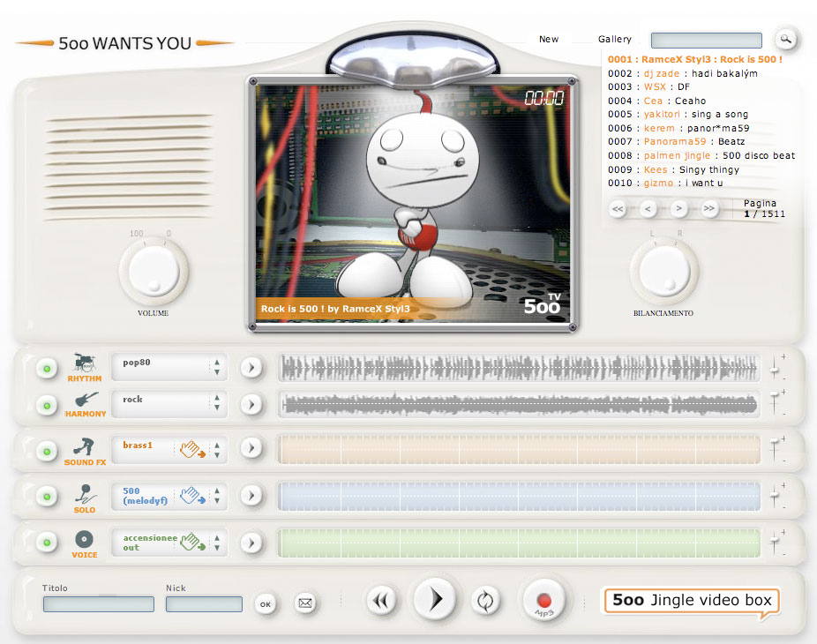Screen dimensions: 817x644
Task: Change the rock harmony preset selector
Action: pos(217,404)
